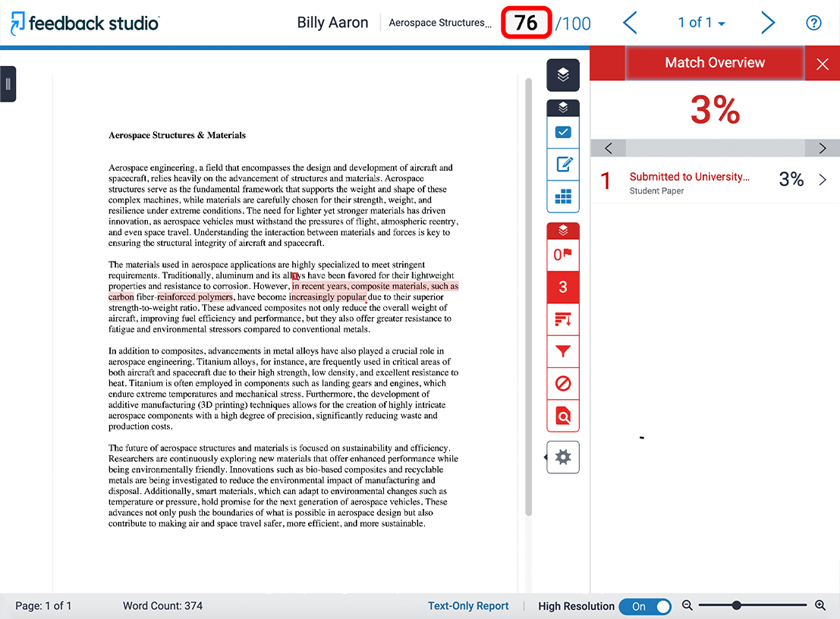This screenshot has height=619, width=840.
Task: Click the similarity match count 3 button
Action: (x=563, y=287)
